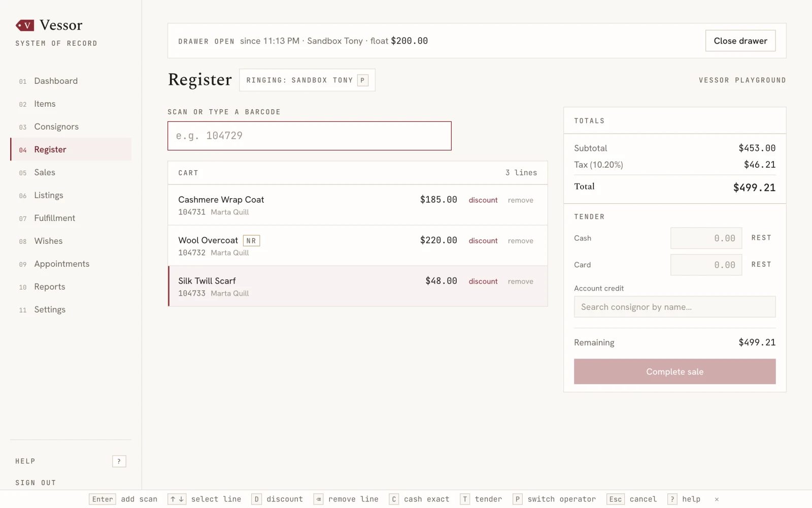Click REST next to Cash amount
Viewport: 812px width, 508px height.
(x=761, y=238)
